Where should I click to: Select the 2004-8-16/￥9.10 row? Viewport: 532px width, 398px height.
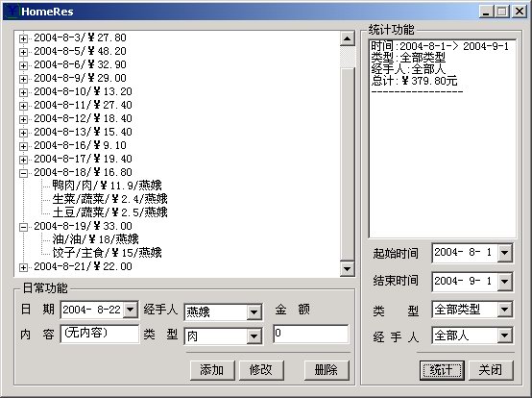tap(80, 145)
